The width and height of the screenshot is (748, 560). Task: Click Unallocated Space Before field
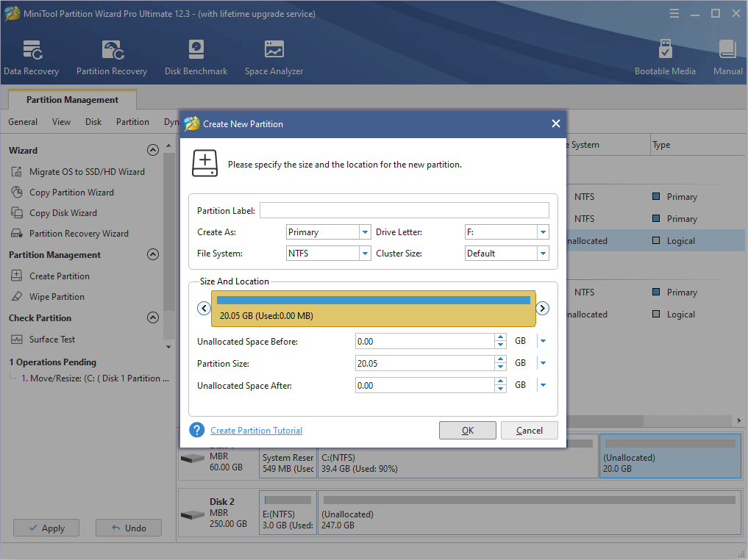tap(425, 341)
